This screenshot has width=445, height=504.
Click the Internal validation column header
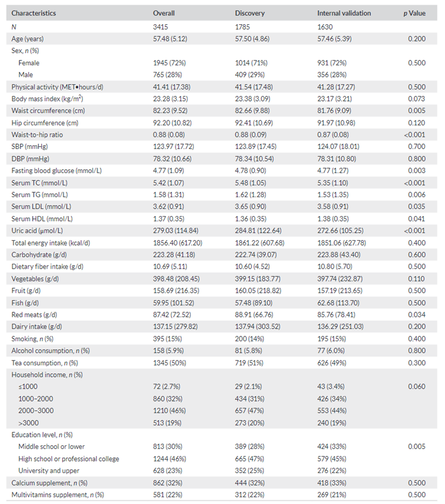[344, 13]
